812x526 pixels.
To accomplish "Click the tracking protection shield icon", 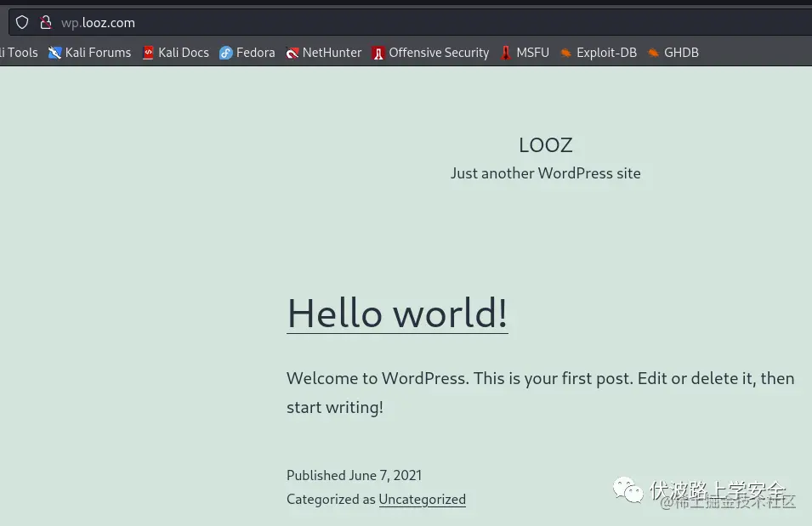I will 22,22.
